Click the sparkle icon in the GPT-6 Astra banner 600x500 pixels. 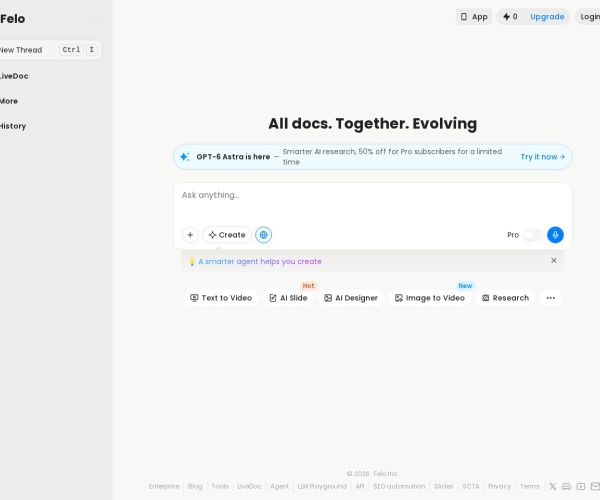185,156
